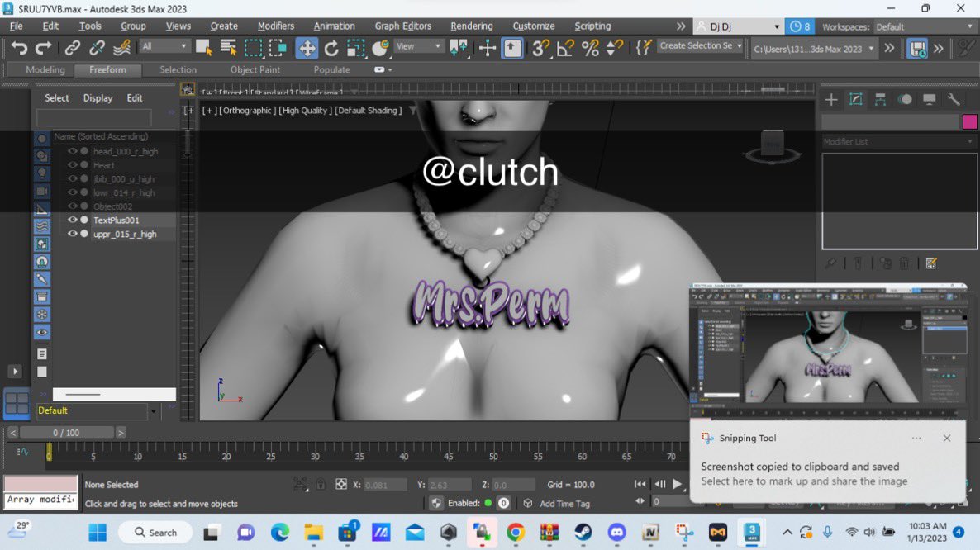The width and height of the screenshot is (980, 550).
Task: Activate the Select and Rotate tool
Action: pyautogui.click(x=331, y=48)
